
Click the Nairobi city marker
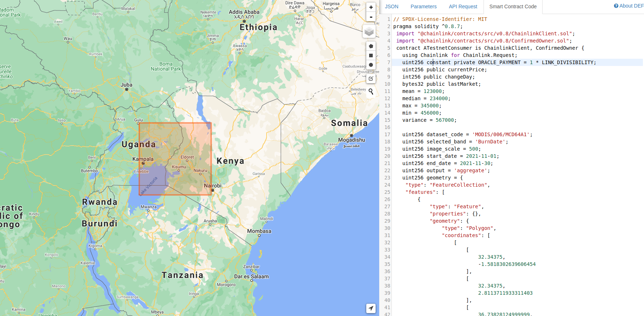[213, 190]
